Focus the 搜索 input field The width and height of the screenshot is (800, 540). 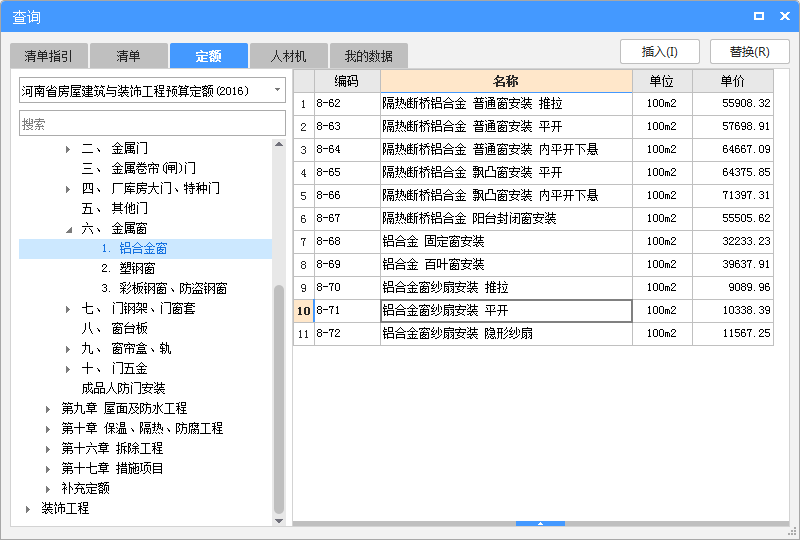(x=152, y=124)
